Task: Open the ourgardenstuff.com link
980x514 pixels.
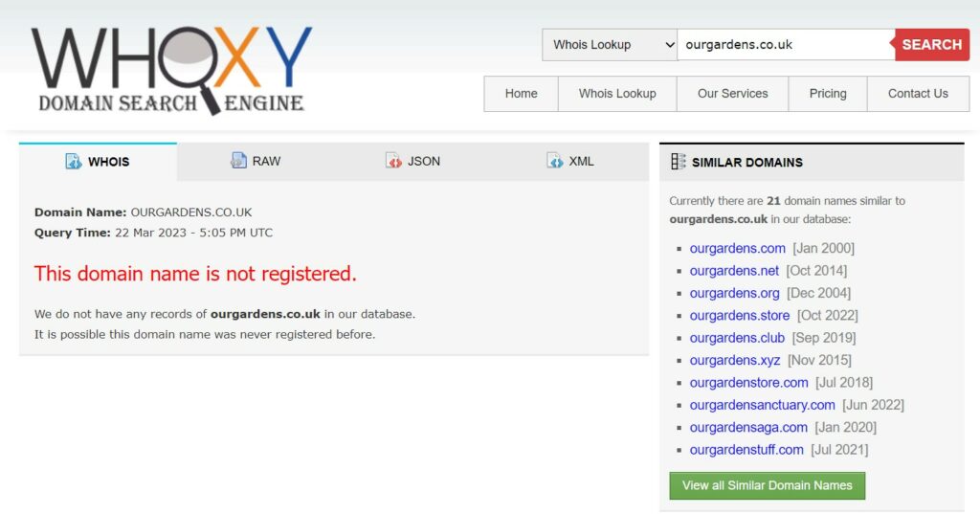Action: (x=746, y=450)
